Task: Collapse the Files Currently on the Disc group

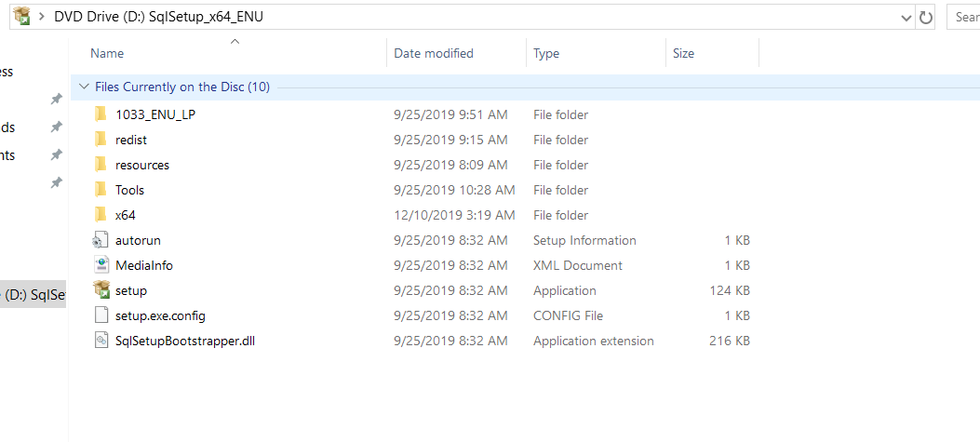Action: coord(85,87)
